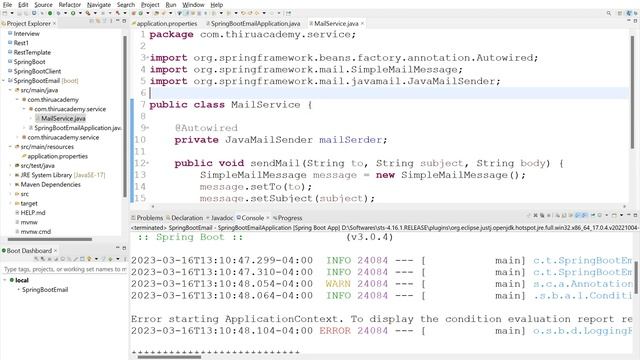Select MailService.java in Project Explorer
This screenshot has width=640, height=360.
point(63,118)
